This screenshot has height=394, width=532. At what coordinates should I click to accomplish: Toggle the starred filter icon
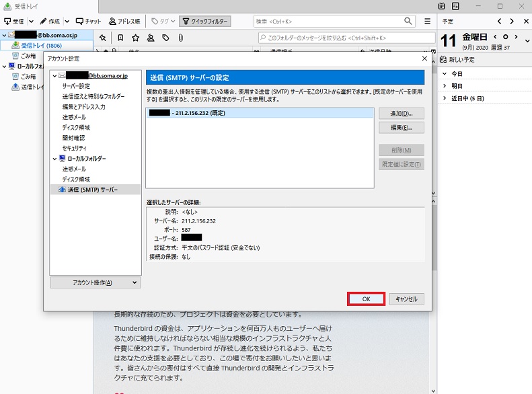135,38
